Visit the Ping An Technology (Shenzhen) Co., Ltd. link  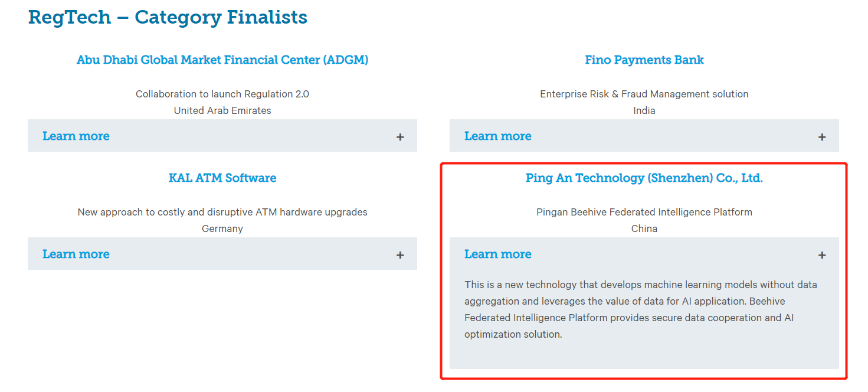(x=644, y=178)
